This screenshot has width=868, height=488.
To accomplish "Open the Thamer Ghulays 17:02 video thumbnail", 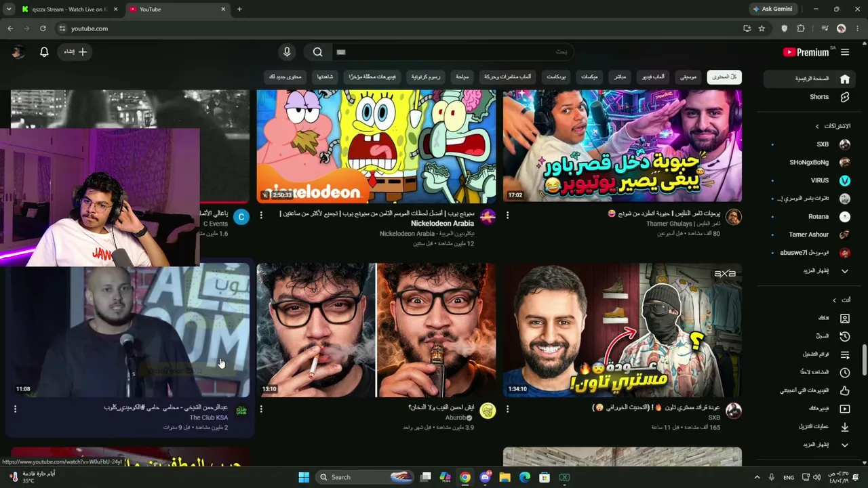I will tap(623, 146).
